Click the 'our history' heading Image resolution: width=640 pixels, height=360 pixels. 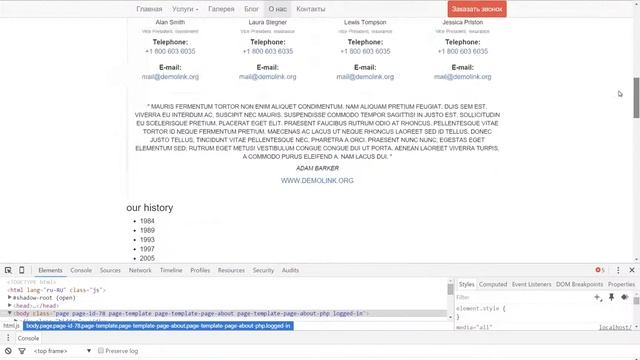tap(150, 208)
